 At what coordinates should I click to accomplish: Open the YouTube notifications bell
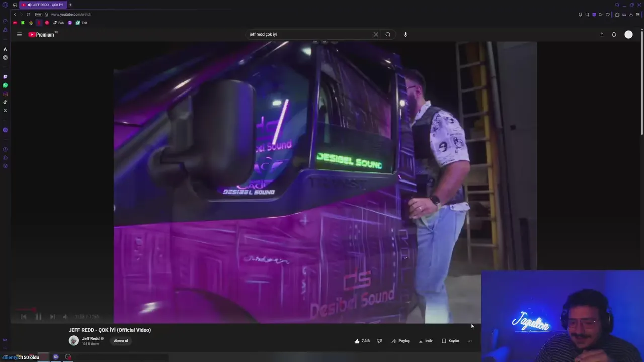(614, 34)
